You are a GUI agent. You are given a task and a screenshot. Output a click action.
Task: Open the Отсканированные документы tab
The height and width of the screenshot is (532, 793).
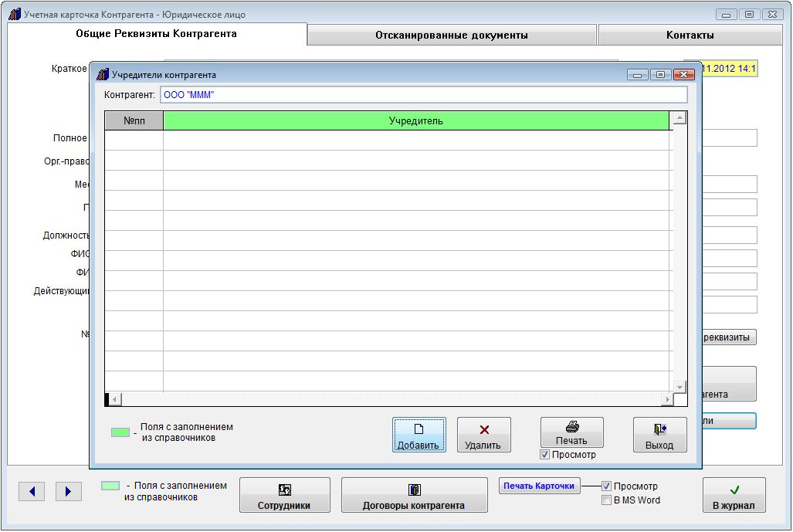pyautogui.click(x=452, y=35)
